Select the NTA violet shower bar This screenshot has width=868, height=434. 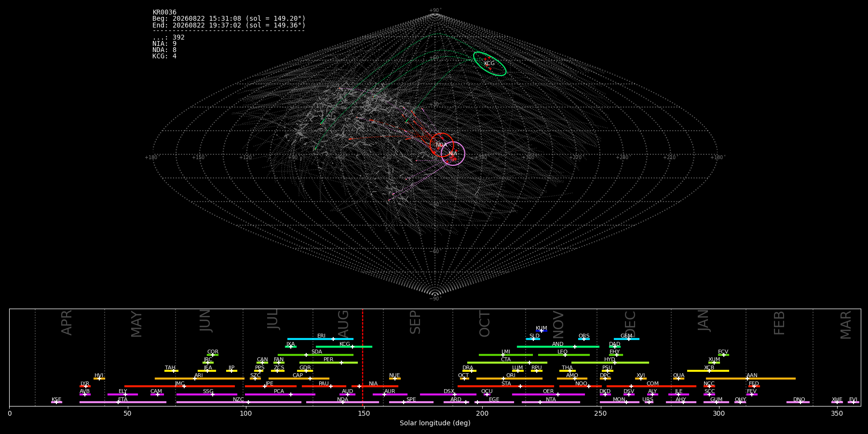pyautogui.click(x=551, y=402)
